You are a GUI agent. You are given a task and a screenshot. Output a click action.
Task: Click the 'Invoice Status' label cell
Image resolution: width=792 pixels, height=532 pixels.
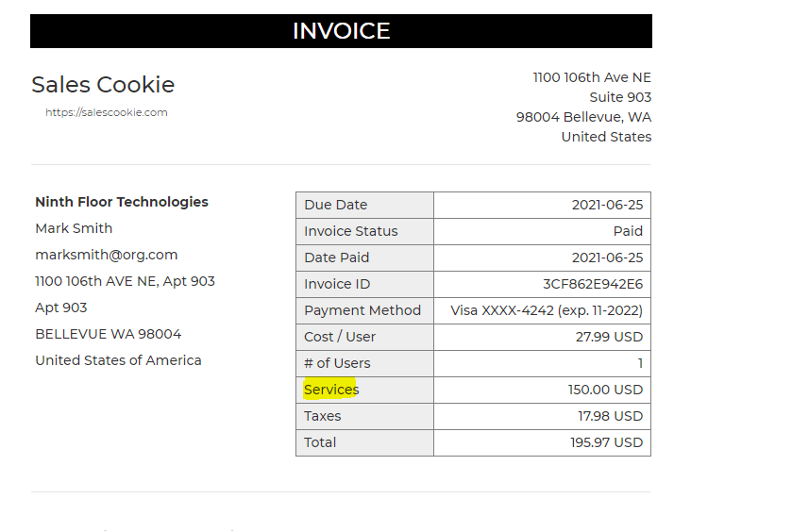click(364, 231)
